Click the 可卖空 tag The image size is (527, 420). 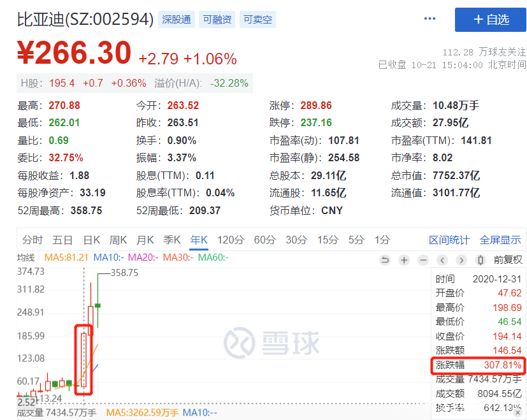[258, 20]
